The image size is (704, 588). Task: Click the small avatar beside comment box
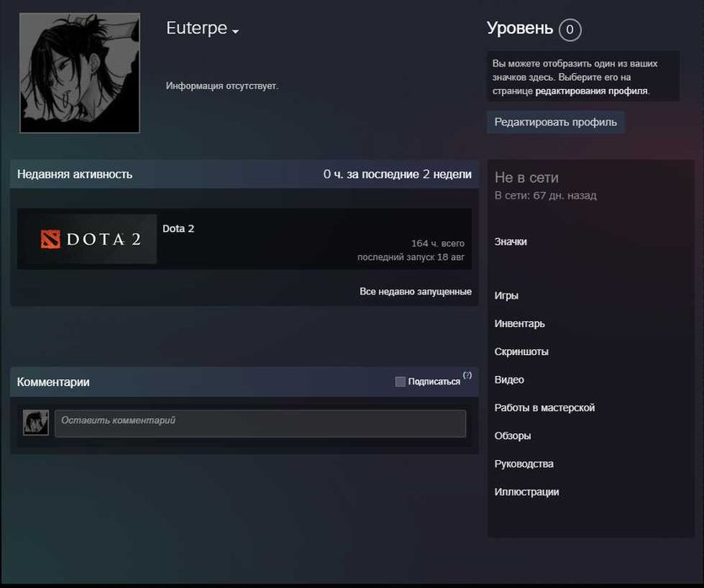pos(36,422)
